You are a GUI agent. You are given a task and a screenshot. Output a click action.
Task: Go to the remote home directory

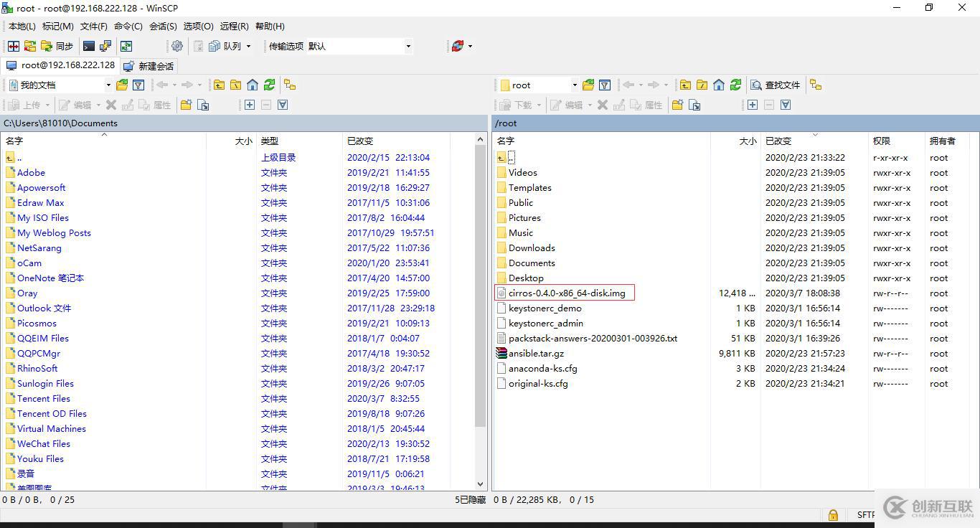tap(718, 85)
